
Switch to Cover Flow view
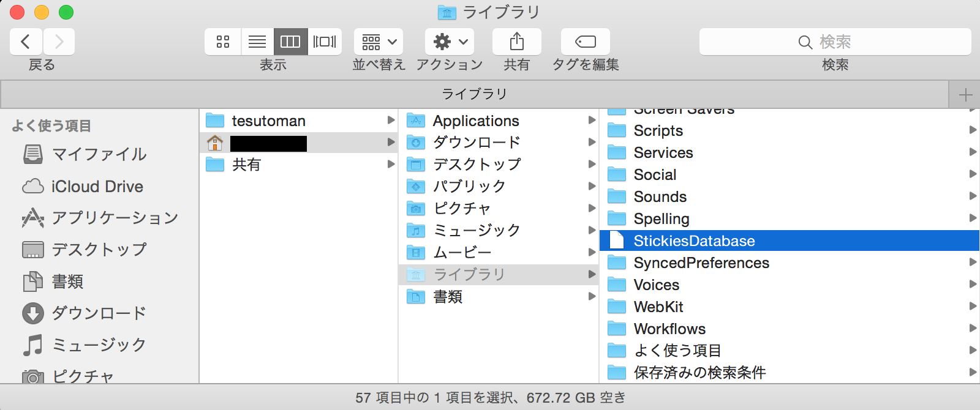(x=325, y=42)
